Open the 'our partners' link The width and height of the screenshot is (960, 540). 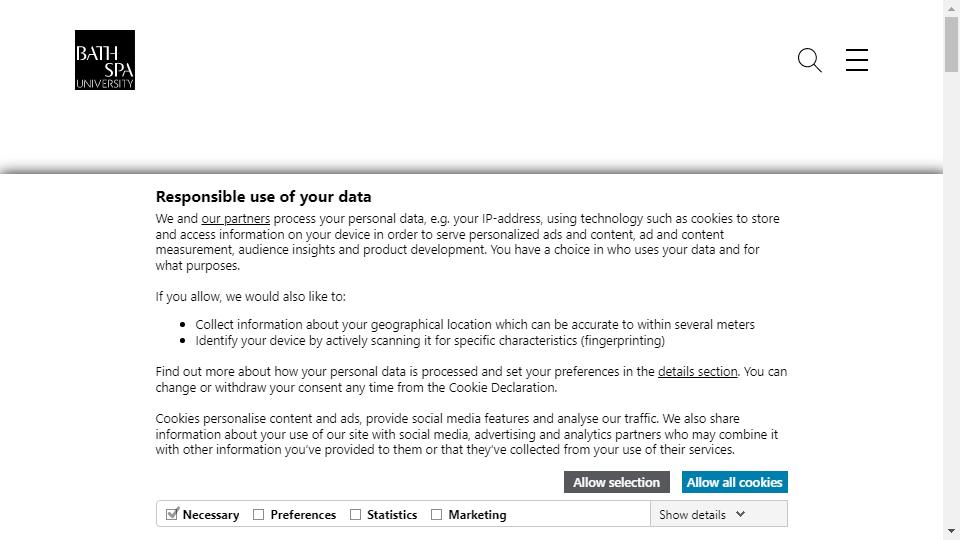click(236, 219)
